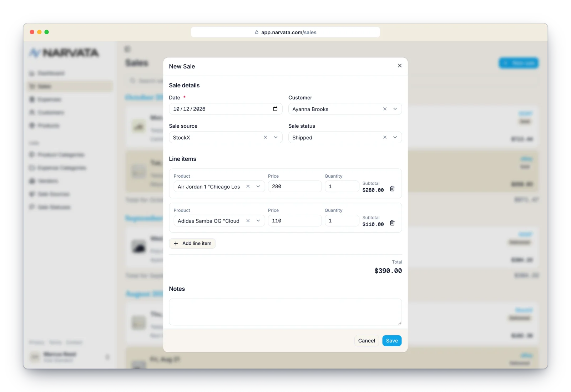Clear the Adidas Samba OG product selection
The height and width of the screenshot is (392, 571).
coord(248,221)
